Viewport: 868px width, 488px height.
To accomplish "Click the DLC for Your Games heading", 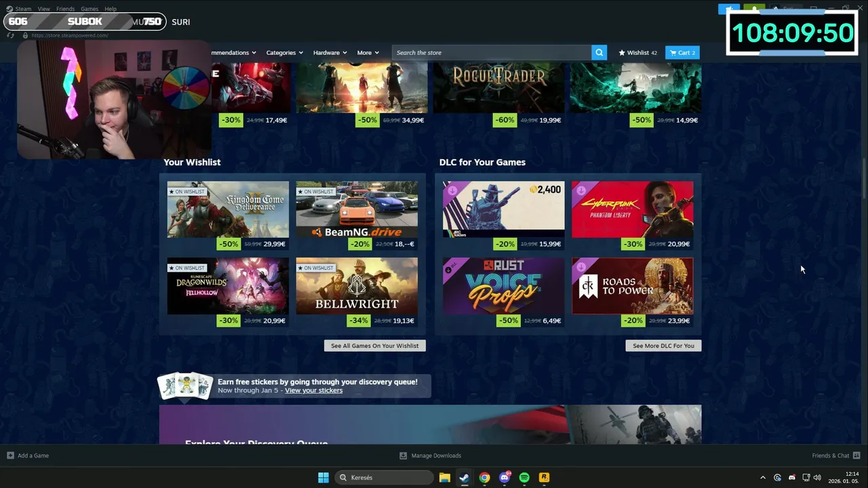I will (x=482, y=162).
